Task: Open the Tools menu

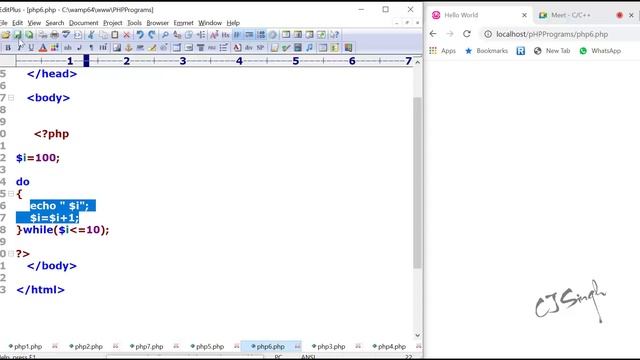Action: click(134, 23)
